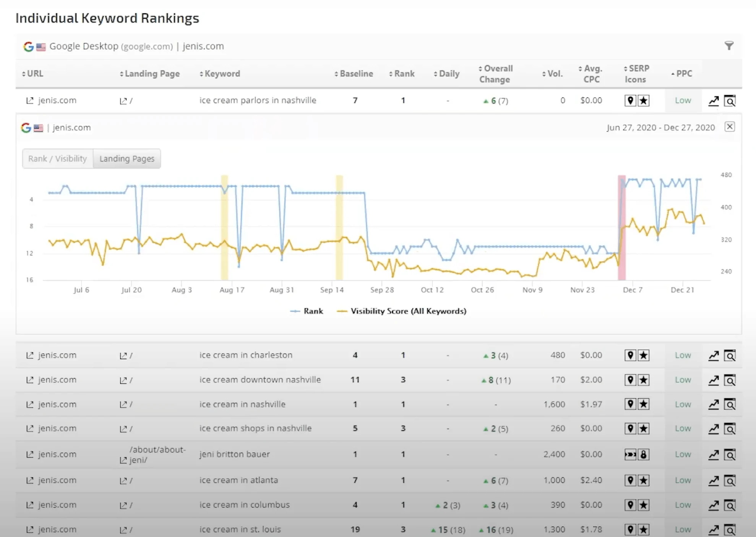Click the sitelinks SERP icon for jeni britton bauer
Image resolution: width=756 pixels, height=537 pixels.
tap(630, 455)
